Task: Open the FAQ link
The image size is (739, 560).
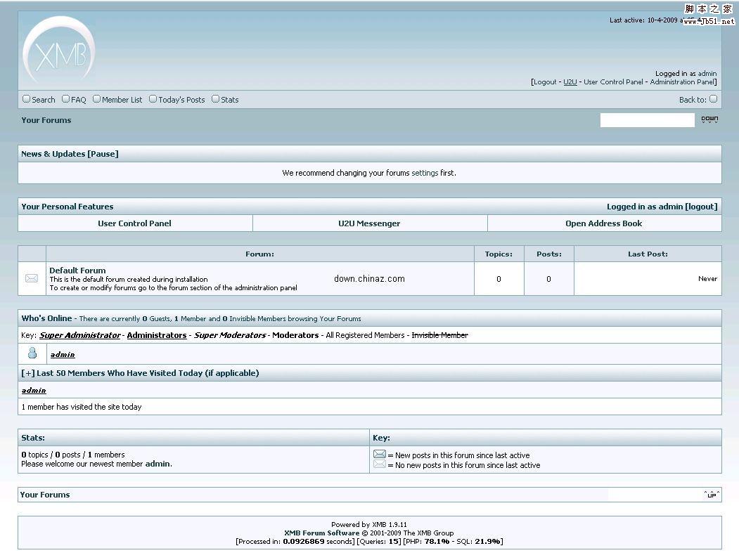Action: [79, 100]
